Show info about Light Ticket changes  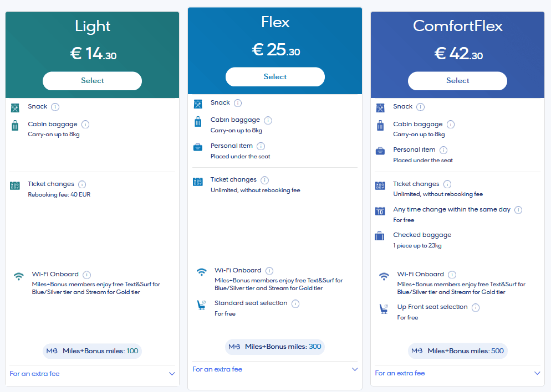click(x=82, y=184)
